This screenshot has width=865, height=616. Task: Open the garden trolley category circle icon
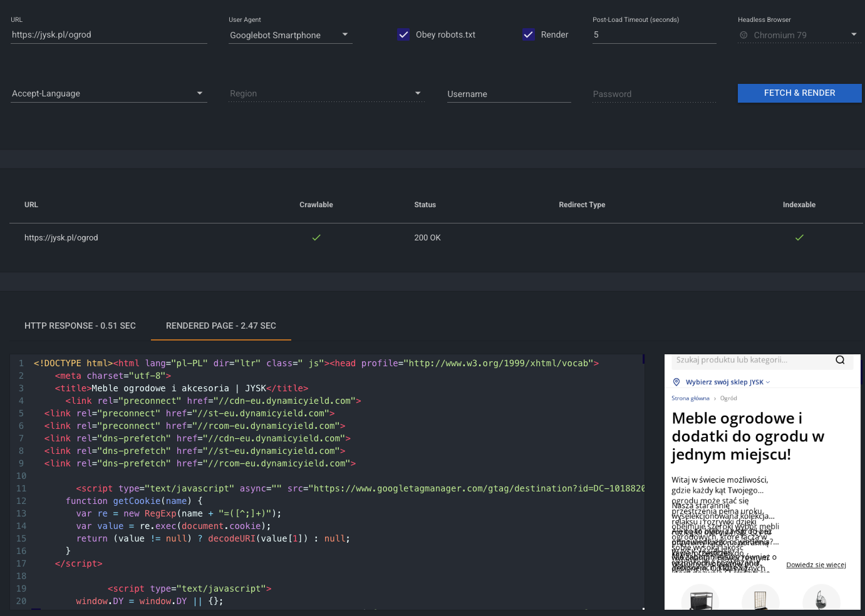pos(699,598)
